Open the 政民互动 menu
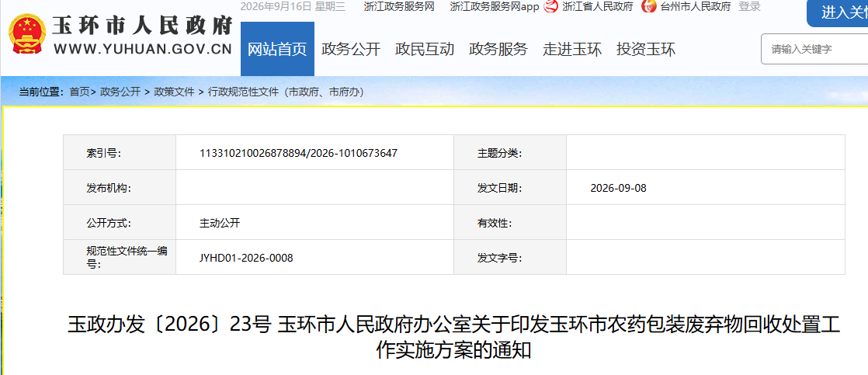The width and height of the screenshot is (868, 375). coord(425,49)
